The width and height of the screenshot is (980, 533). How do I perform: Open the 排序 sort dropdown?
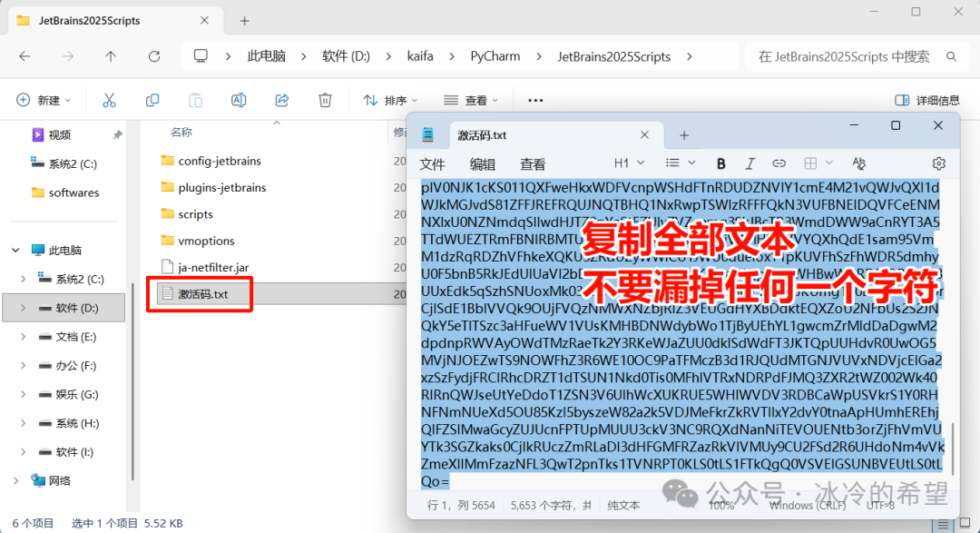pyautogui.click(x=391, y=100)
